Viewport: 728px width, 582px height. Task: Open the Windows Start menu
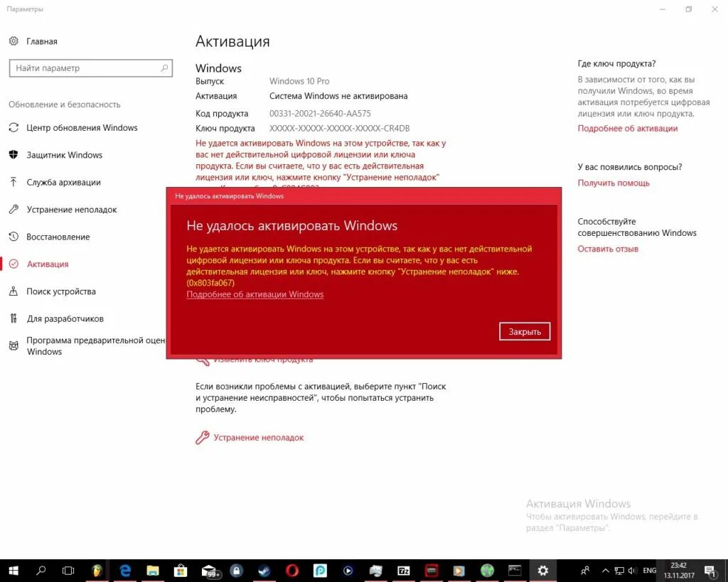[x=14, y=571]
